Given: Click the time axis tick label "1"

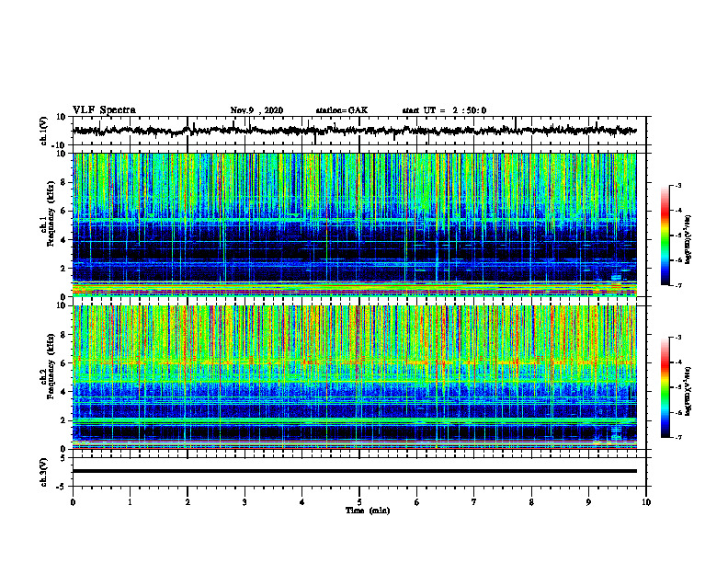Looking at the screenshot, I should click(x=130, y=502).
